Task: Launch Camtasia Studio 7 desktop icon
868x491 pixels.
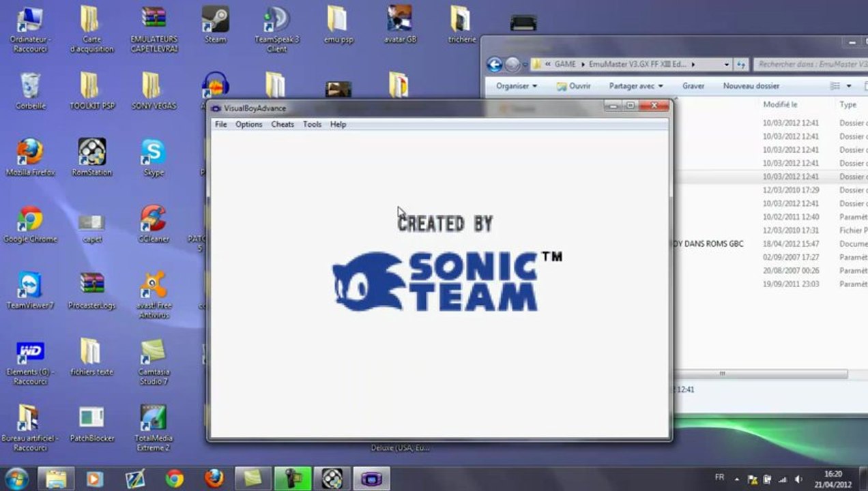Action: coord(154,362)
